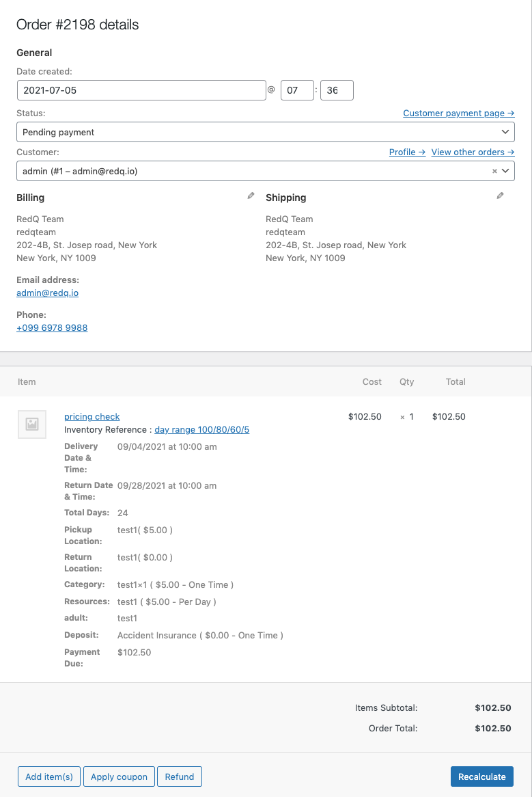Click the billing phone number link

[x=52, y=328]
